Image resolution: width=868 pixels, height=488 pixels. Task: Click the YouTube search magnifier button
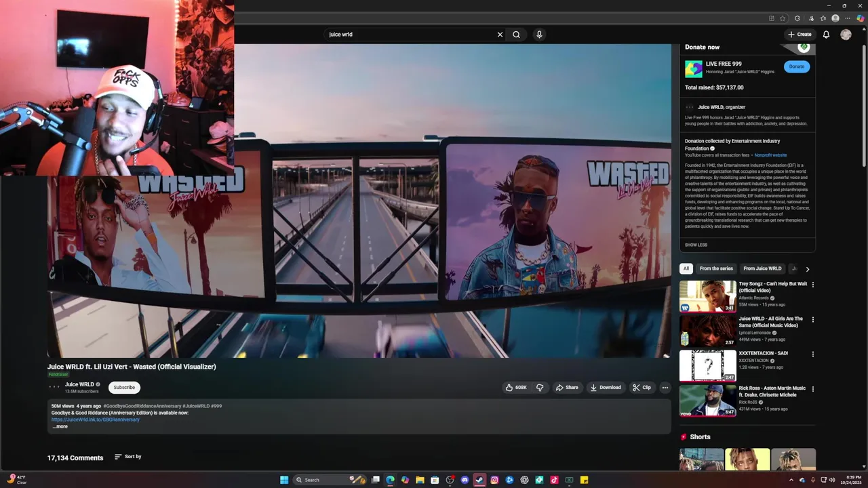[x=516, y=35]
